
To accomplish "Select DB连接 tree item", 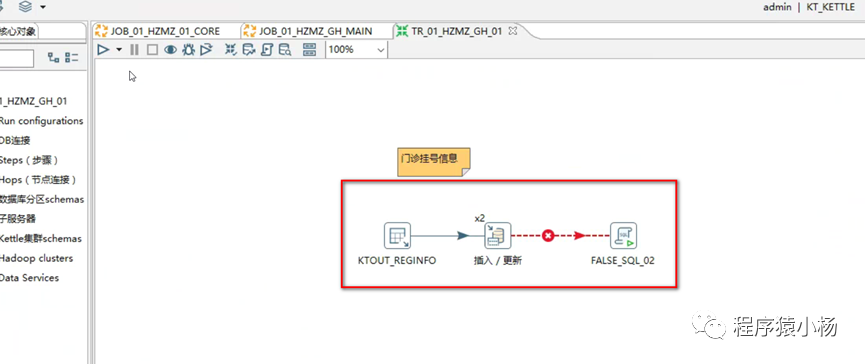I will point(15,141).
